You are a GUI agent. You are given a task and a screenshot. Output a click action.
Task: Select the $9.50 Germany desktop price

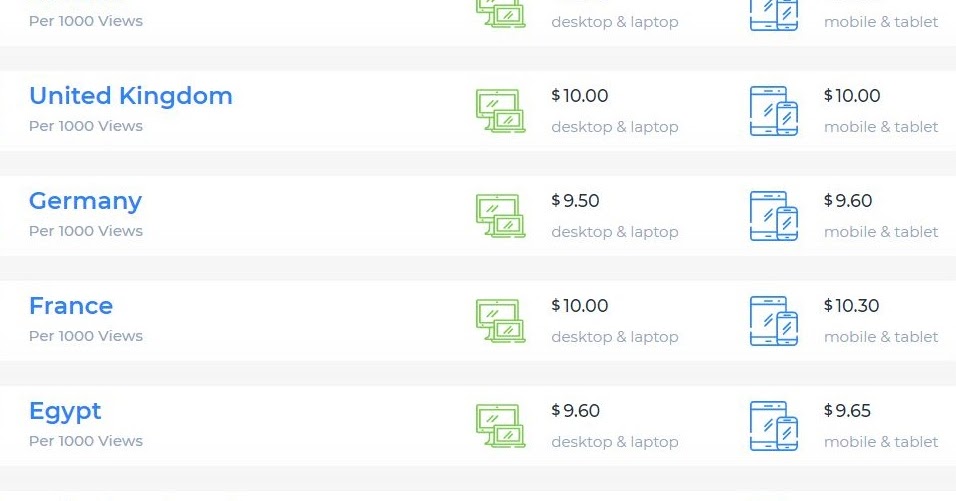coord(576,201)
